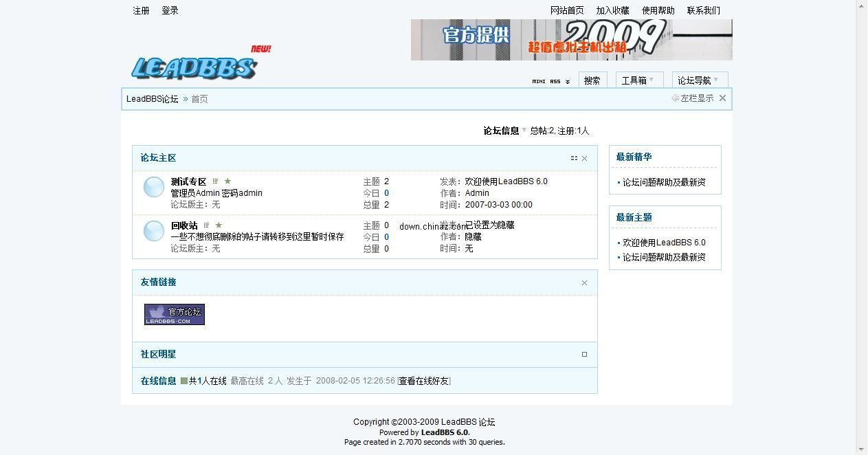Click today's count 0 in 测试专区 row
This screenshot has height=455, width=868.
tap(386, 193)
